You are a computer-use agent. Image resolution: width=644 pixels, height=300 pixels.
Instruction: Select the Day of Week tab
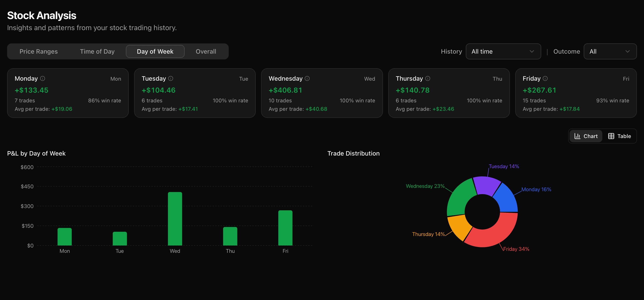click(155, 51)
